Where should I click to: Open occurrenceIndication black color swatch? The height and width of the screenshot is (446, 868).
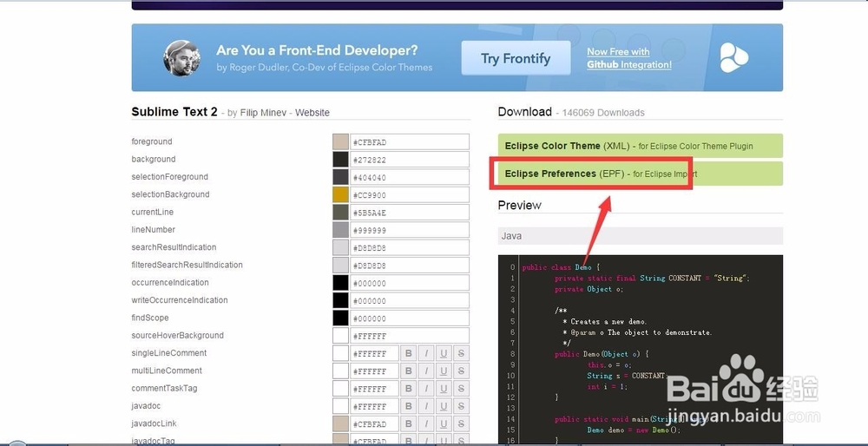pyautogui.click(x=340, y=283)
